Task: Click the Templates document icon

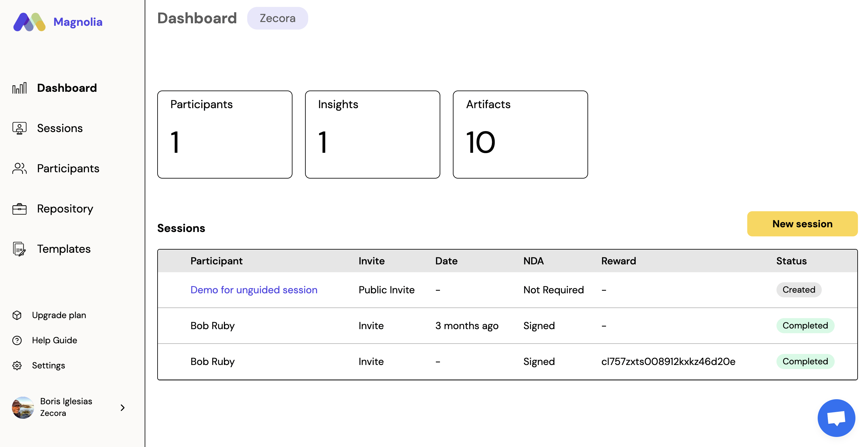Action: tap(19, 249)
